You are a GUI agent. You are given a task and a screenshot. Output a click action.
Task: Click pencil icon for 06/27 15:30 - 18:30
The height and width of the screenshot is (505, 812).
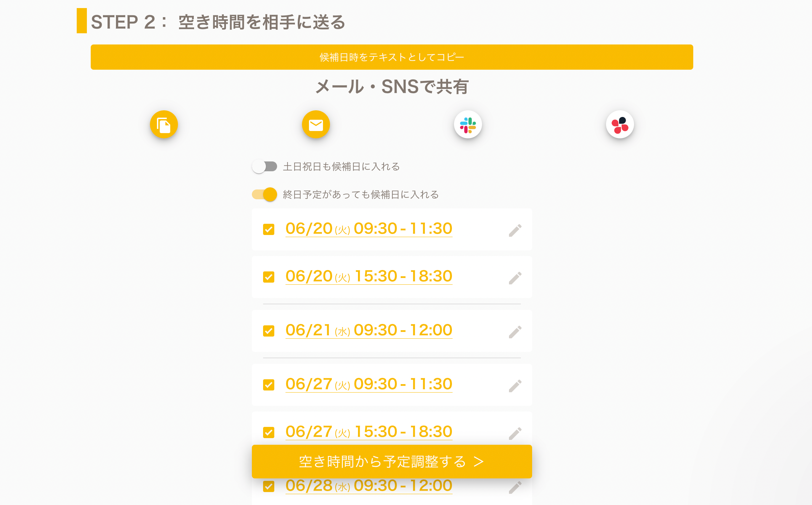515,433
